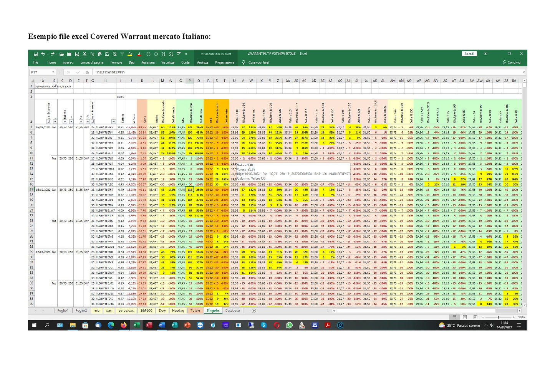The width and height of the screenshot is (555, 392).
Task: Select column header P
Action: [x=189, y=81]
